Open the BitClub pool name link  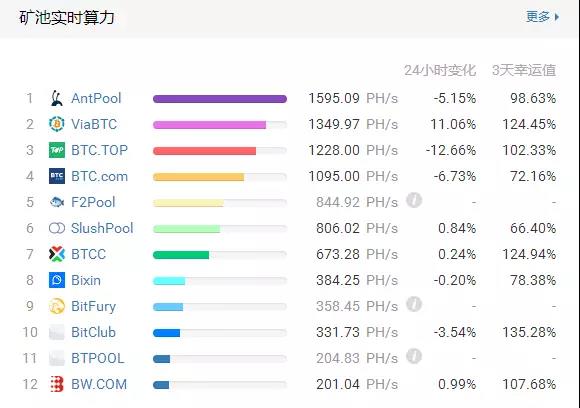pyautogui.click(x=93, y=332)
